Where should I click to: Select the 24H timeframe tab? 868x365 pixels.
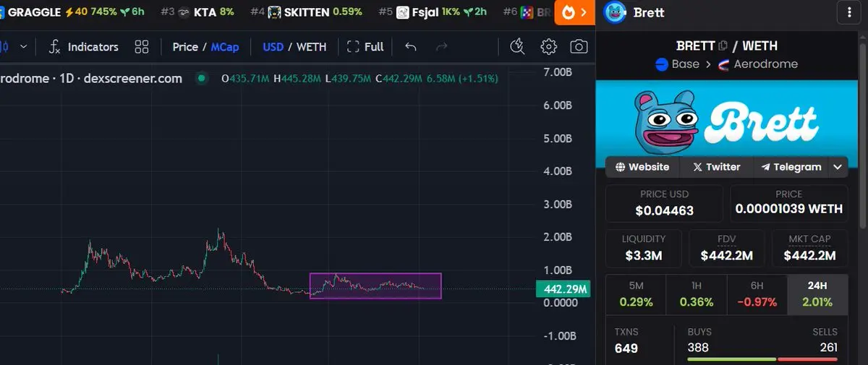[817, 294]
